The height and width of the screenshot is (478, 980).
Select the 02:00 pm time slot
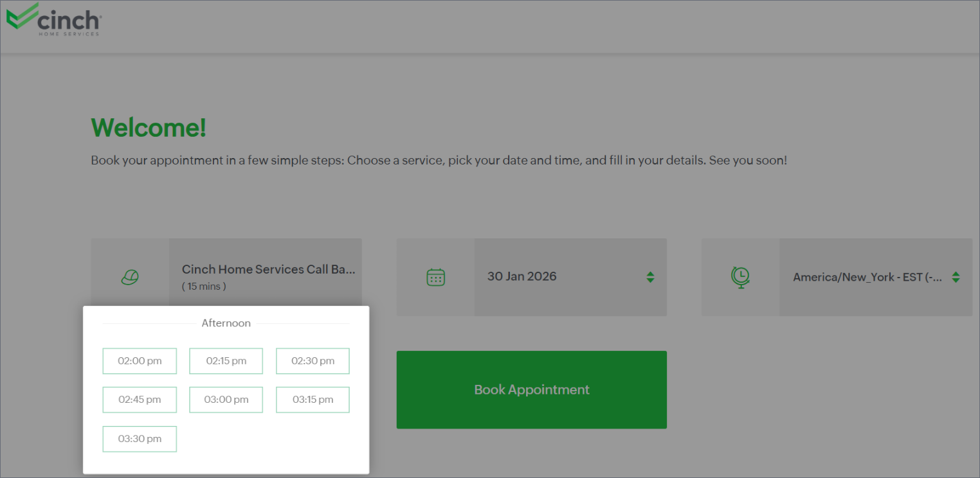(140, 361)
